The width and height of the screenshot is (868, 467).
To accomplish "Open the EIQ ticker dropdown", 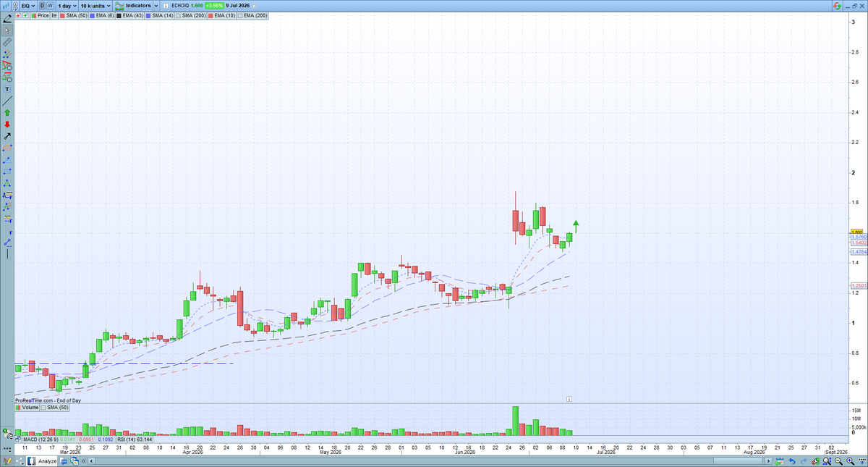I will [x=27, y=6].
